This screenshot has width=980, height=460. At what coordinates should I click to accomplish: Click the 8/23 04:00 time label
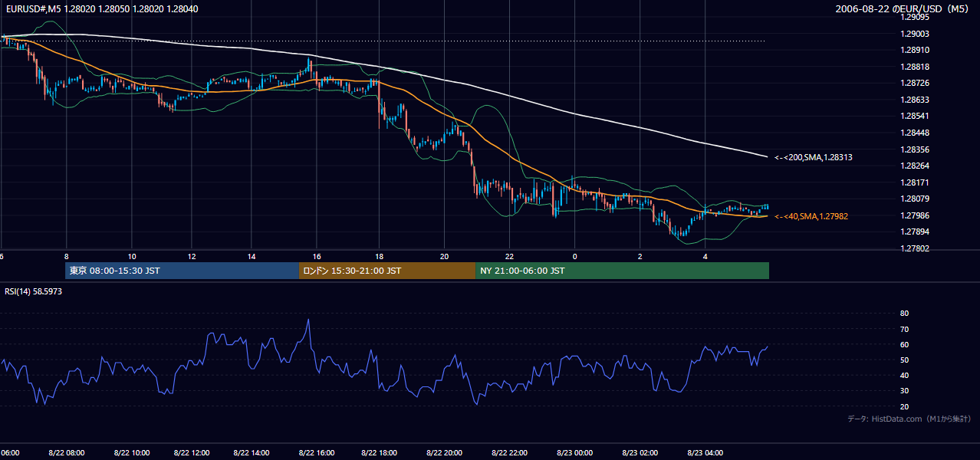coord(705,453)
